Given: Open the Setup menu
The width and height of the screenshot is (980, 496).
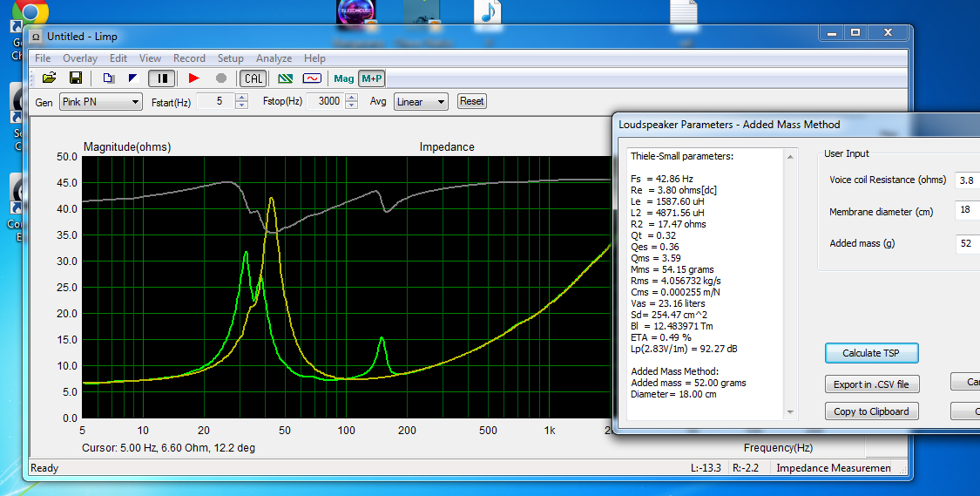Looking at the screenshot, I should tap(231, 58).
